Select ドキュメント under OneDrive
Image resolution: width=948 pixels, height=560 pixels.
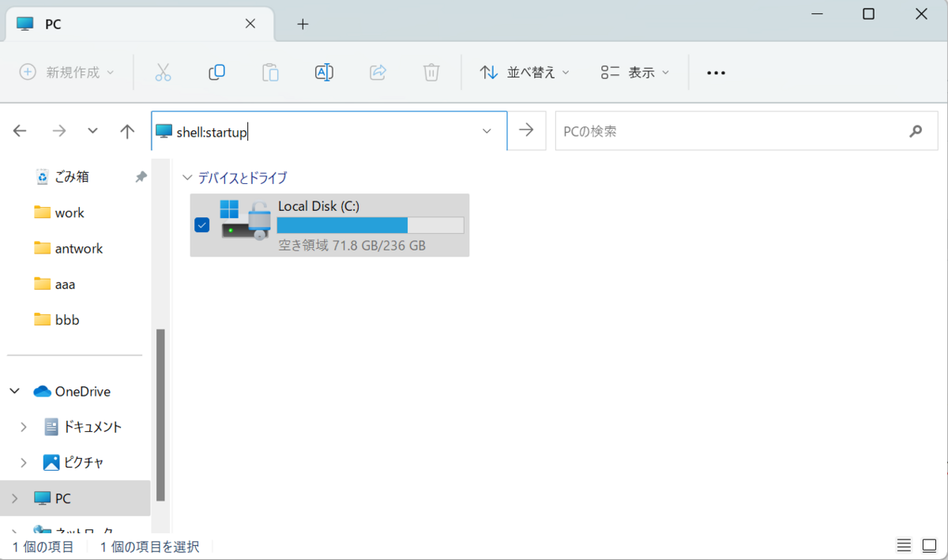[92, 427]
